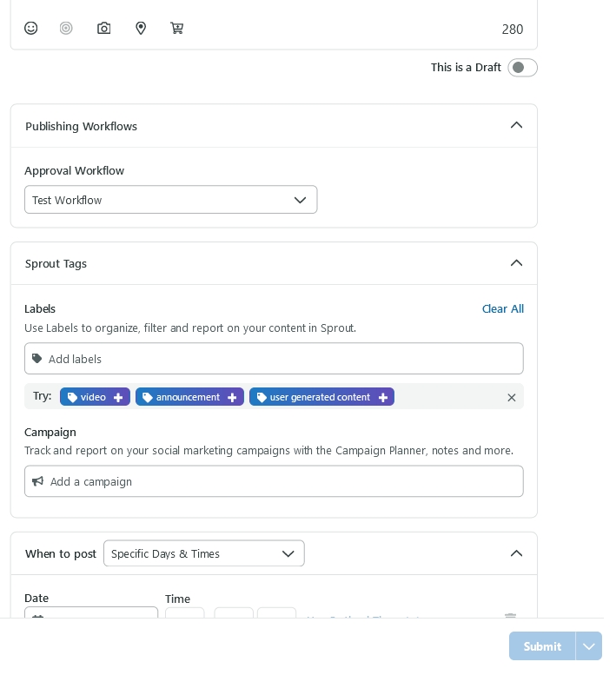Collapse the When to post section
This screenshot has width=616, height=675.
516,553
